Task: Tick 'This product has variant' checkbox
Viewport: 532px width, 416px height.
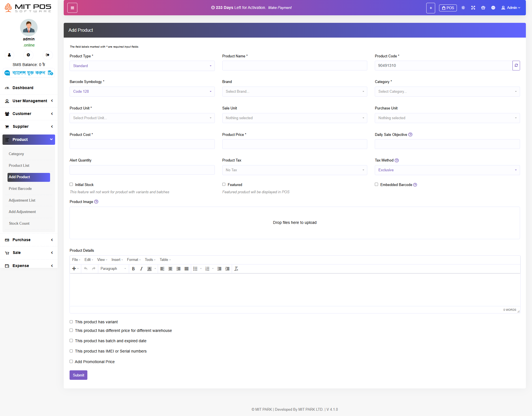Action: click(x=71, y=322)
